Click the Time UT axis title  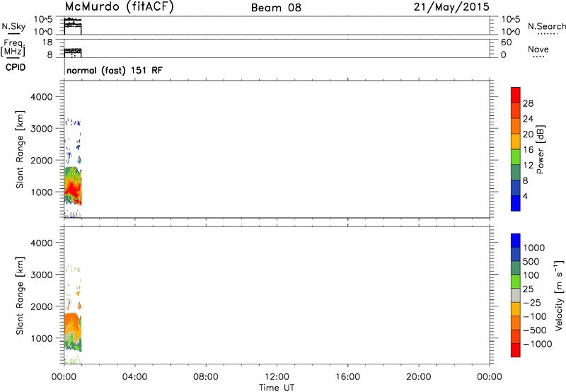pos(277,388)
